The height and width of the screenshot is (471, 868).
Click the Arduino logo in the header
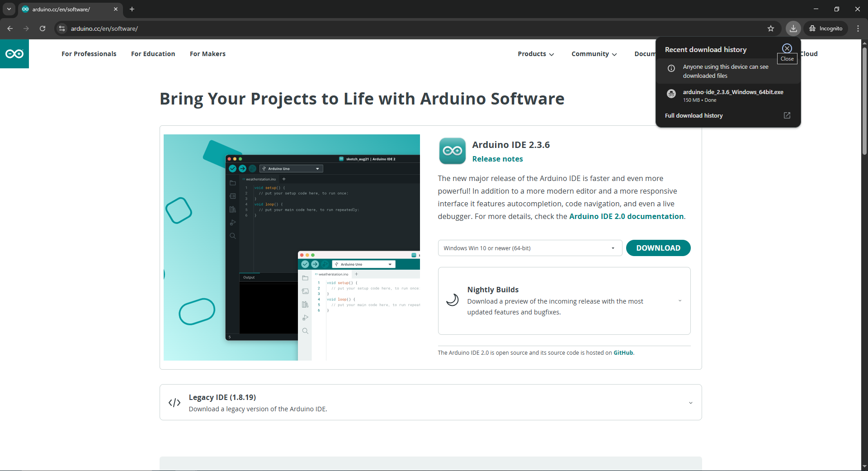click(14, 54)
